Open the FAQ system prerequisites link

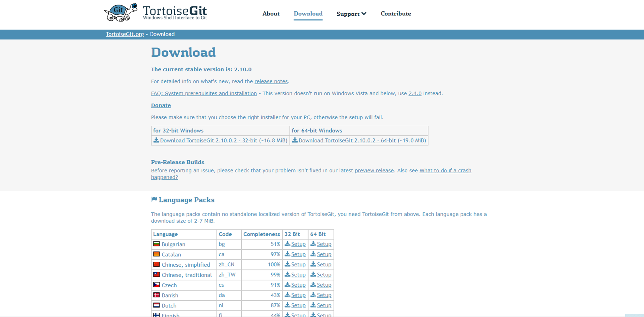(x=203, y=93)
